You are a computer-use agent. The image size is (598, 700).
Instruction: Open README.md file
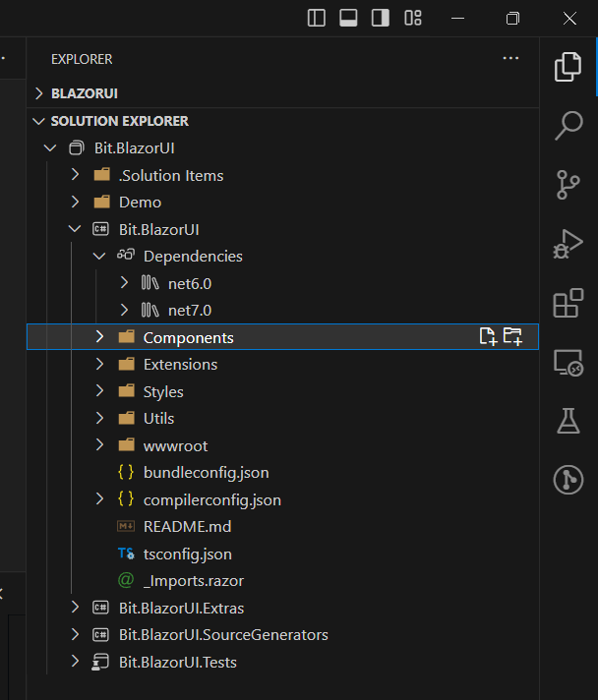coord(187,527)
